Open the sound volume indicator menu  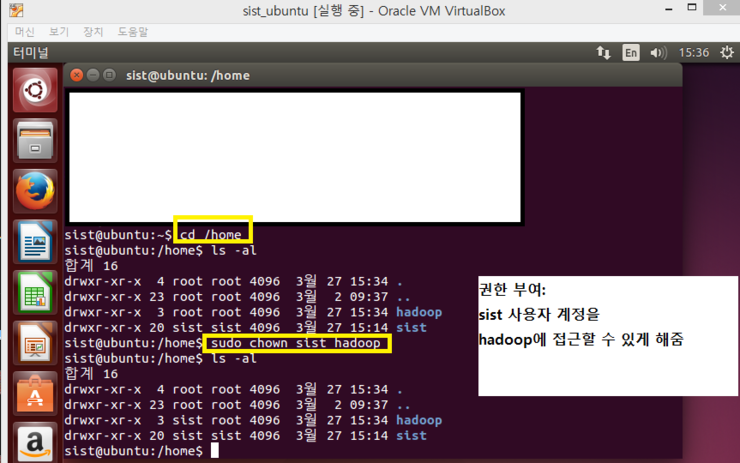point(658,52)
